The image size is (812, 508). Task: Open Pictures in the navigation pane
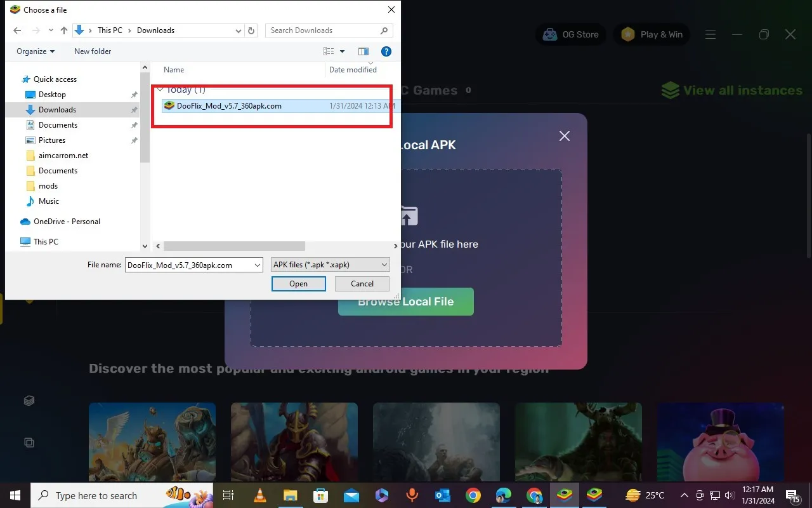click(52, 140)
